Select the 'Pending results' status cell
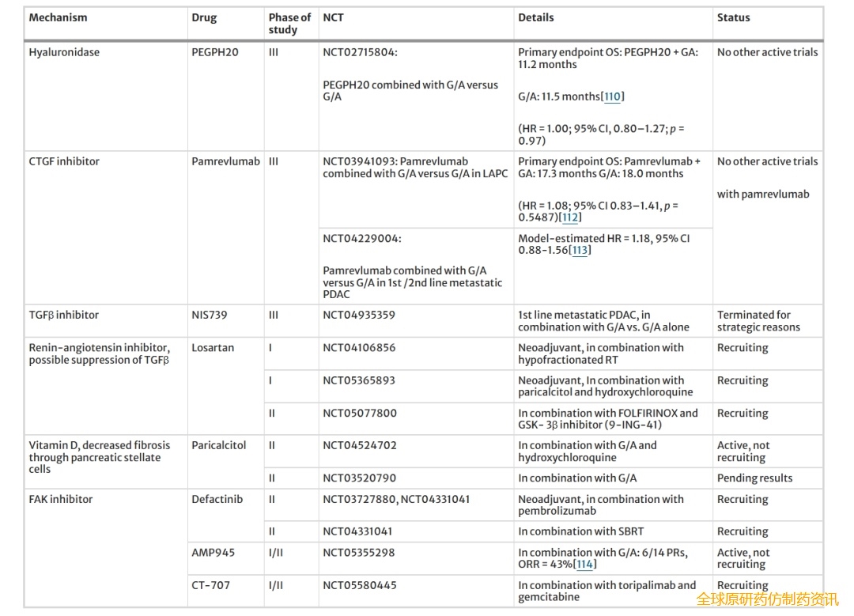This screenshot has width=854, height=616. (754, 478)
